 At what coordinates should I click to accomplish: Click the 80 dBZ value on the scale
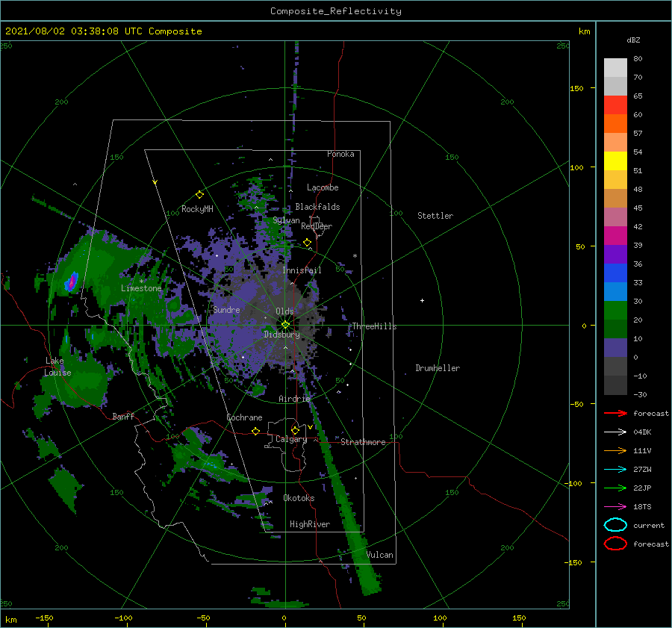tap(638, 59)
